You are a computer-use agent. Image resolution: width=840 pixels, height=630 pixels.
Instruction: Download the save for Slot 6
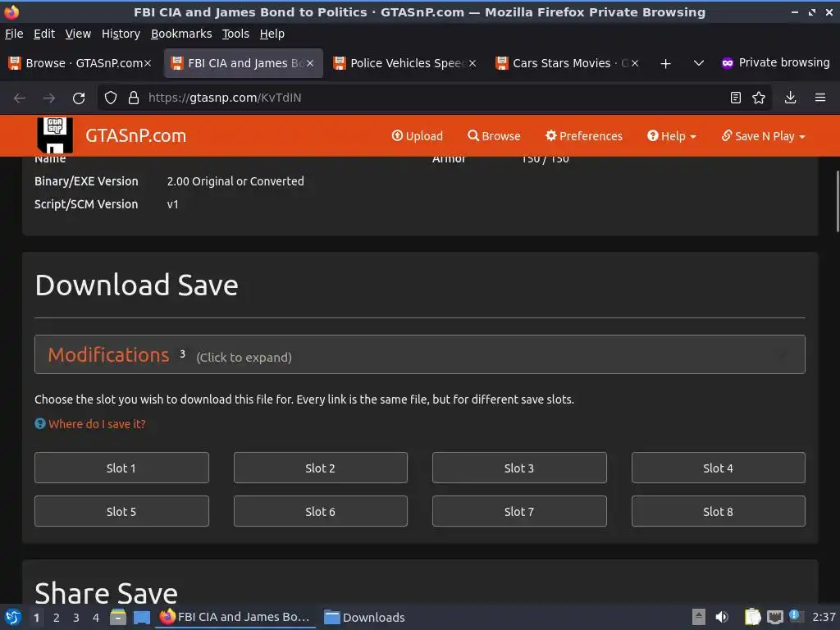point(321,511)
